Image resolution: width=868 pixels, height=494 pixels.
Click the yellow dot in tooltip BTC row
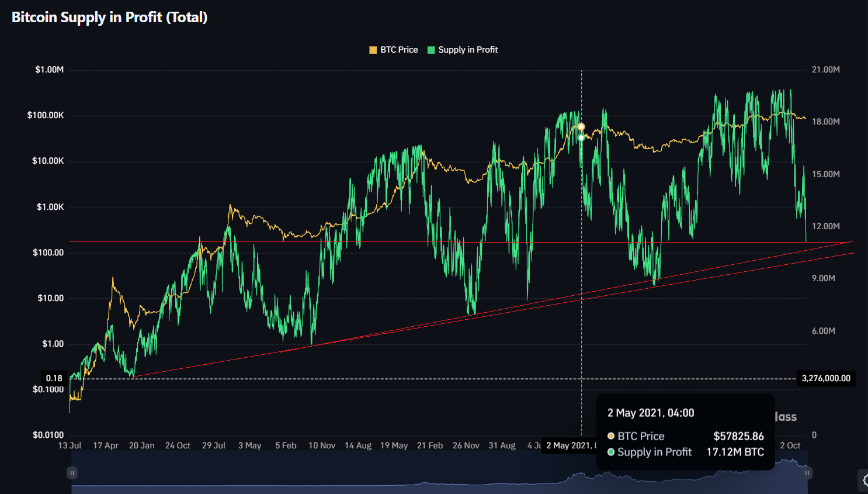point(611,436)
